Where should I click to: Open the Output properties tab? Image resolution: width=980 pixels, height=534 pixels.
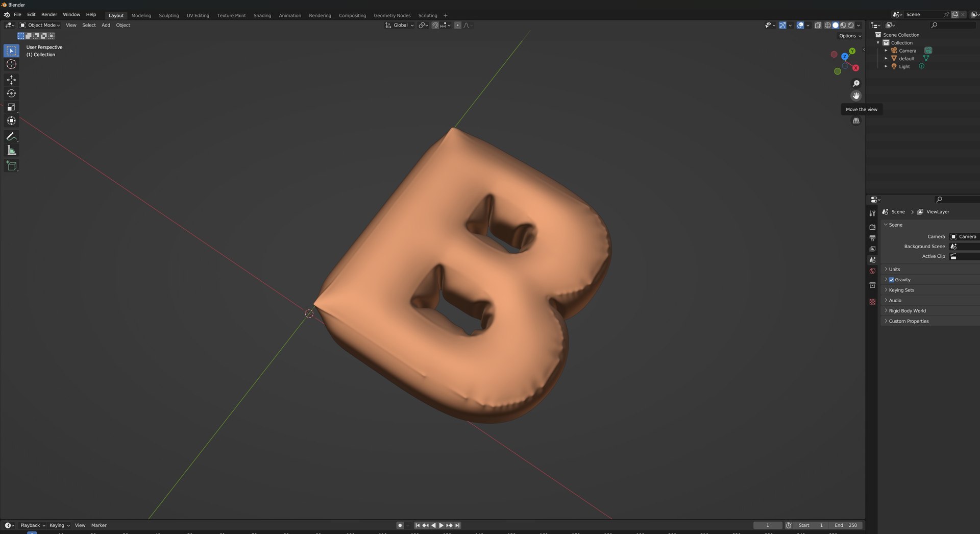click(872, 238)
